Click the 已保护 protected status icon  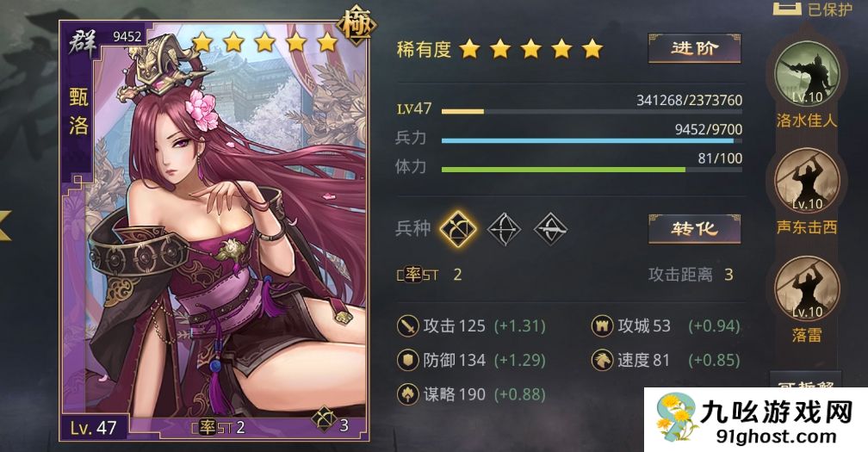click(787, 9)
